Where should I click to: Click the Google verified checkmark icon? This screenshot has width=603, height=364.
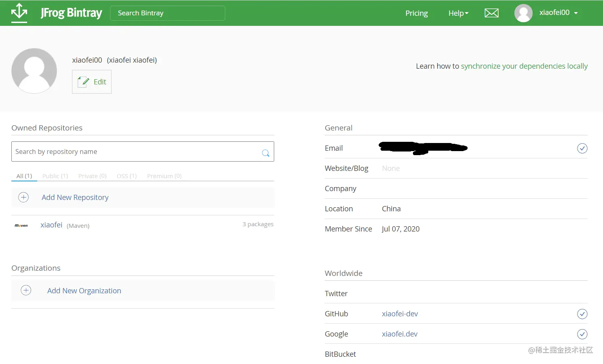point(582,334)
